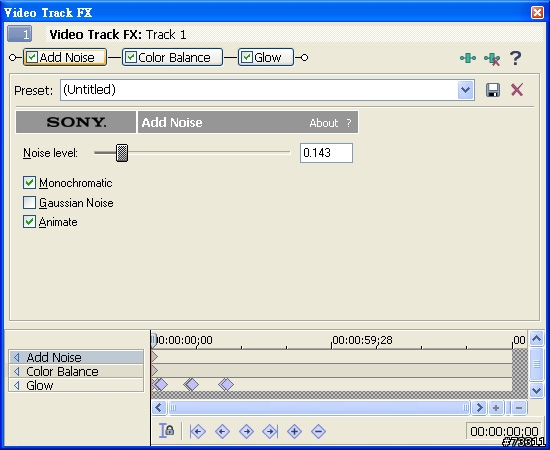The width and height of the screenshot is (550, 450).
Task: Select Color Balance row in keyframe list
Action: 76,371
